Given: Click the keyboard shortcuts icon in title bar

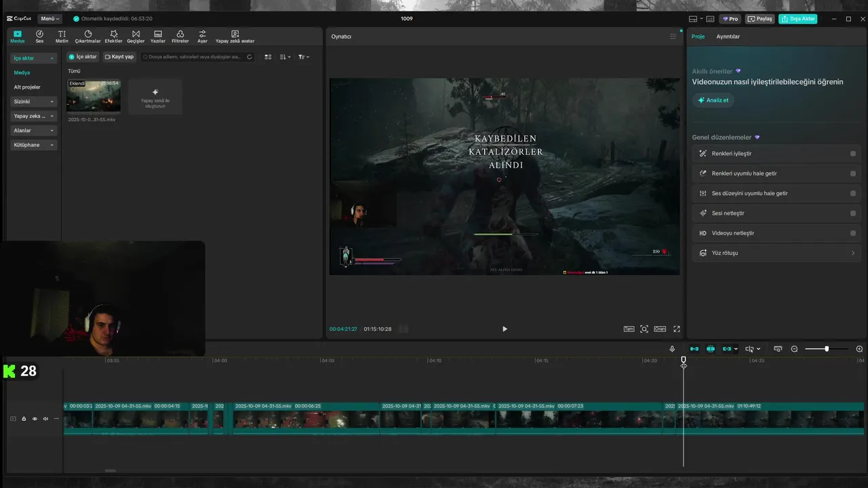Looking at the screenshot, I should point(710,19).
